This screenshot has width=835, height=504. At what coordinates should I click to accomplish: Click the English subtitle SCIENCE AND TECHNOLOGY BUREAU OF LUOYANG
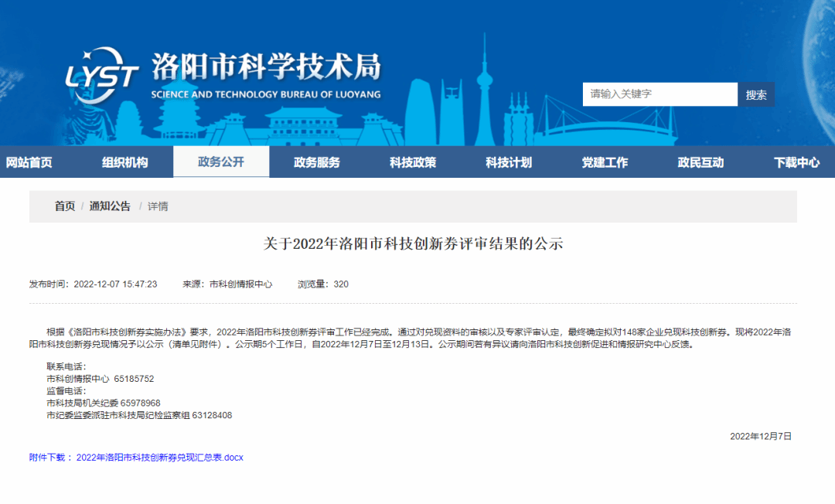(266, 95)
